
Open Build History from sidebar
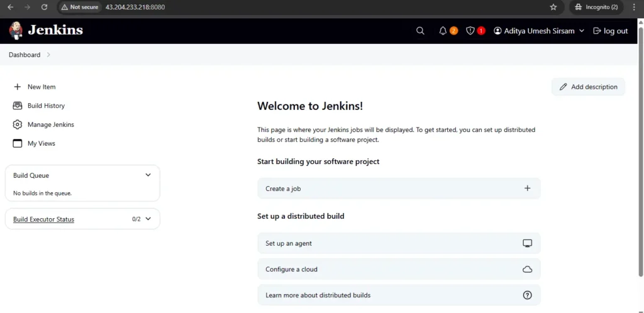coord(46,106)
